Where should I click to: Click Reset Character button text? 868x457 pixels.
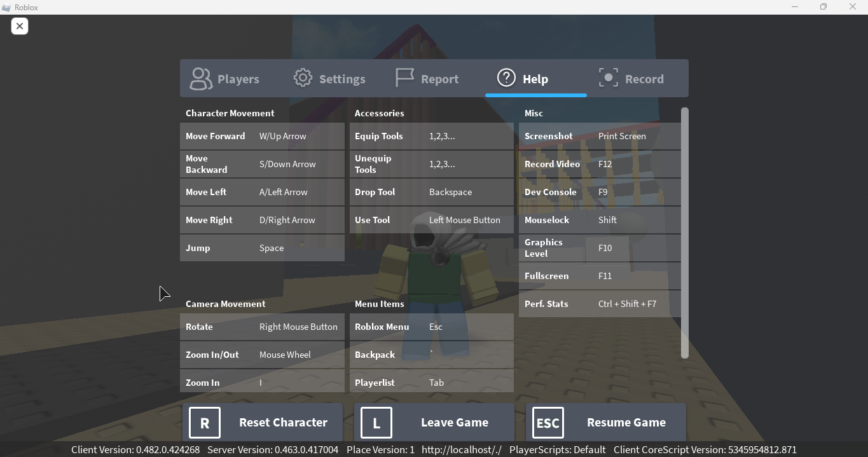[x=283, y=422]
